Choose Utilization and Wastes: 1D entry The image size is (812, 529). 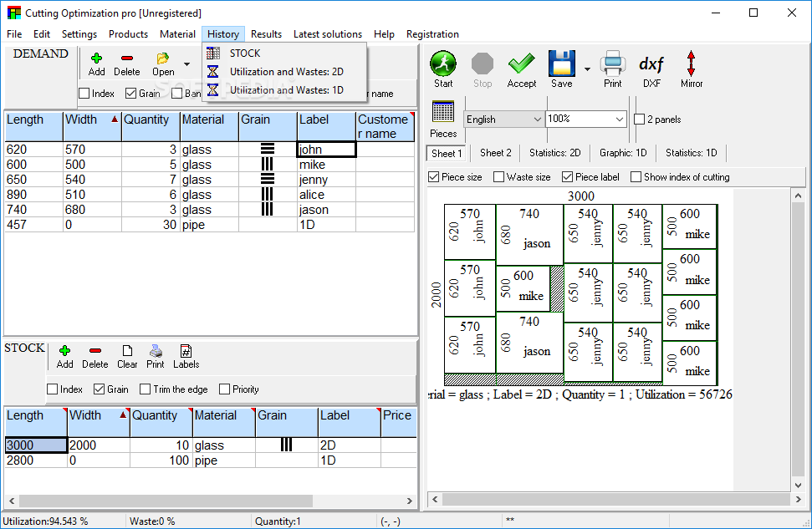(286, 90)
